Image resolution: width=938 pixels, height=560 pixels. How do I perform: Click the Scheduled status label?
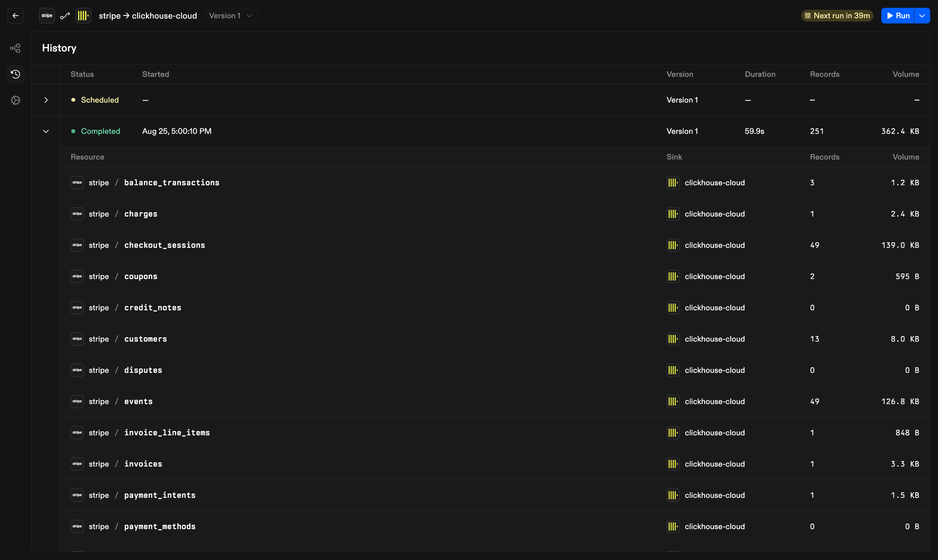coord(100,100)
